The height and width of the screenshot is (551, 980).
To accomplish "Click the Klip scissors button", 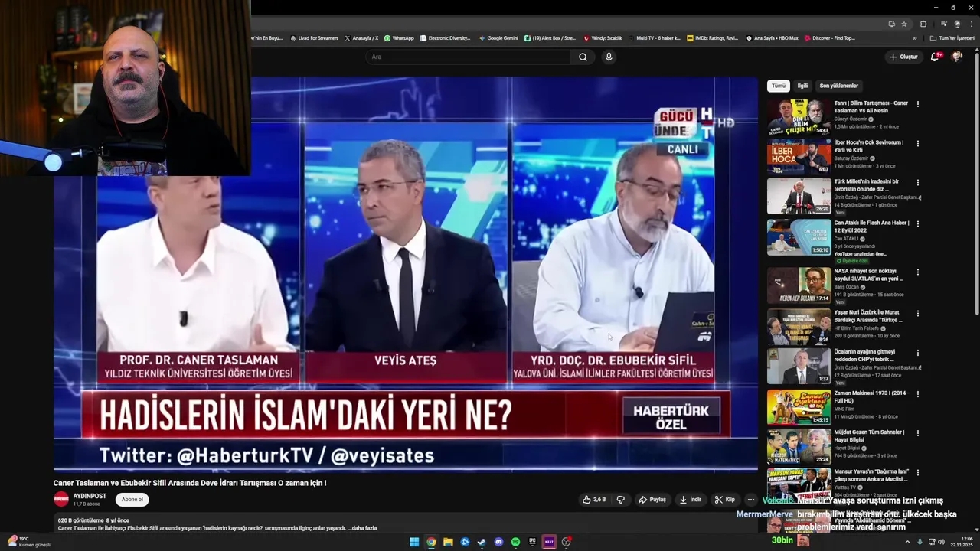I will tap(725, 500).
